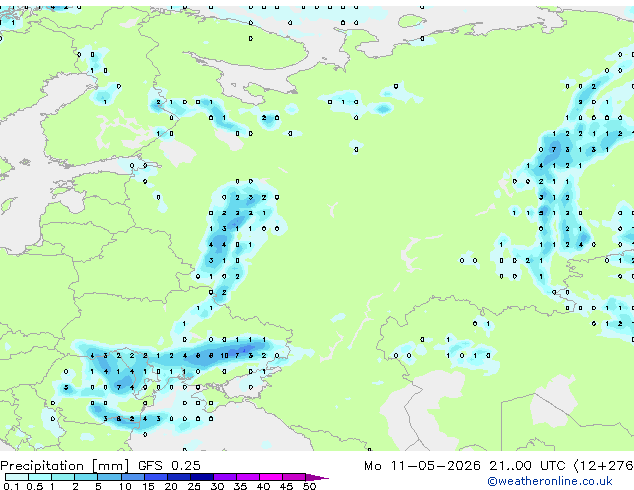Click the 20–25 mm legend swatch
This screenshot has height=490, width=634.
(x=178, y=477)
